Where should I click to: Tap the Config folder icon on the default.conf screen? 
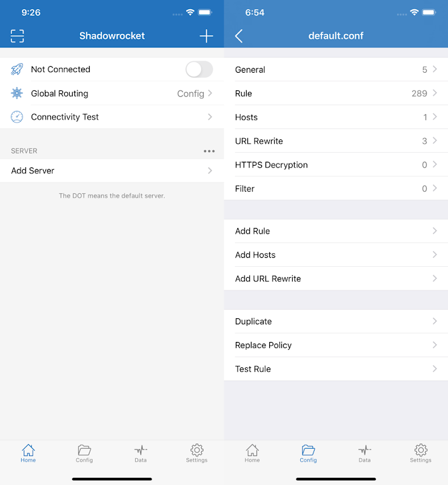308,450
